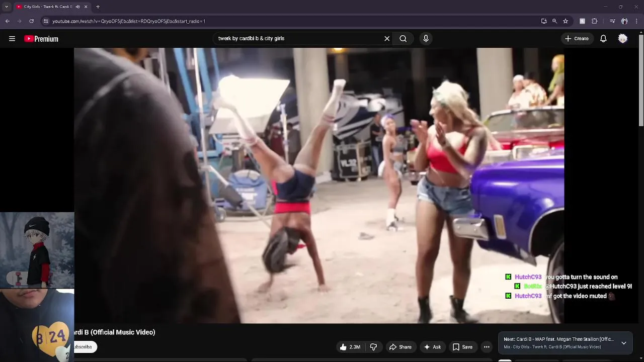Share this video
644x362 pixels.
coord(400,347)
